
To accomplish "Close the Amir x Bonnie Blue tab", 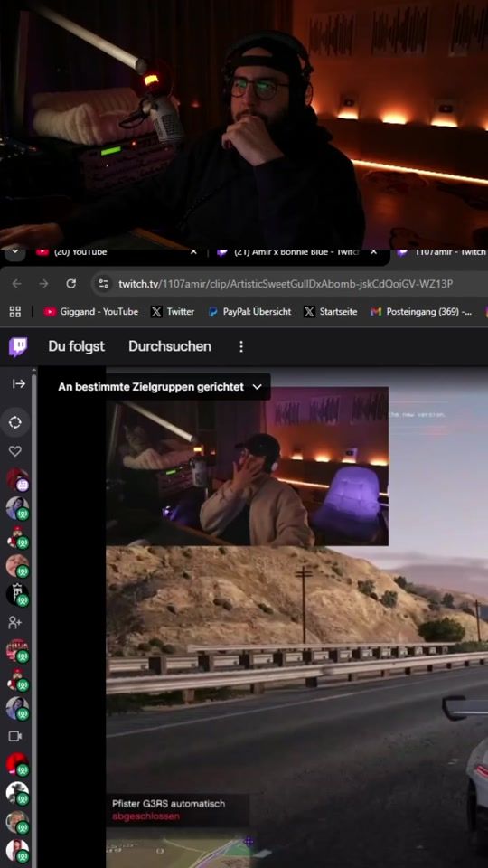I will (x=374, y=252).
